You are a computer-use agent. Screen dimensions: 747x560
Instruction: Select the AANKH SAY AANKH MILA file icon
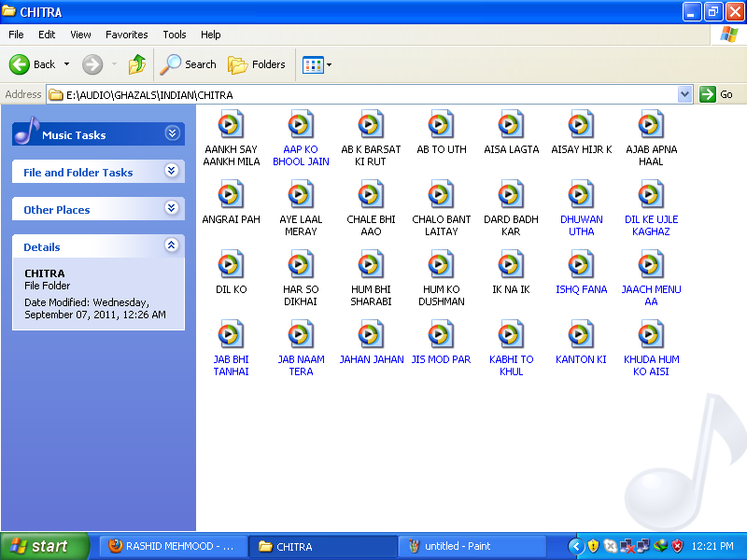pos(231,125)
